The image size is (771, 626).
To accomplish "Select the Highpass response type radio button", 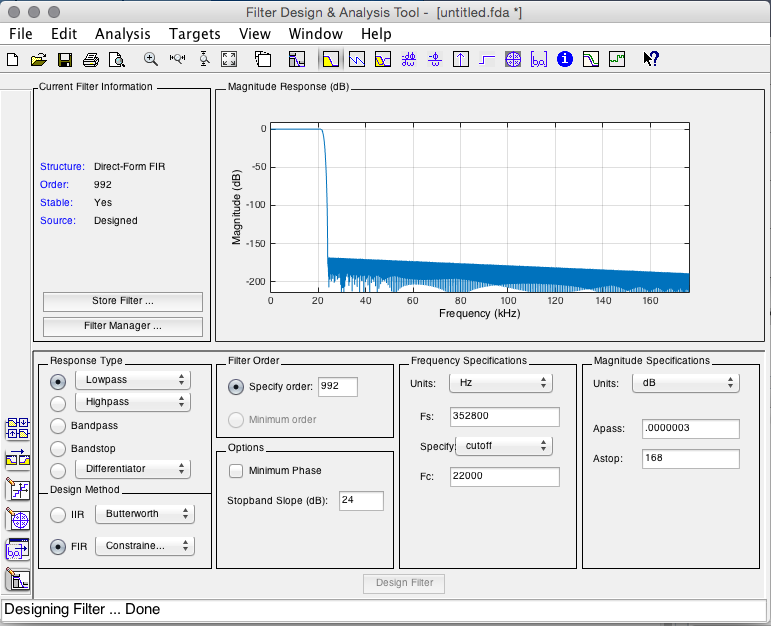I will point(58,404).
